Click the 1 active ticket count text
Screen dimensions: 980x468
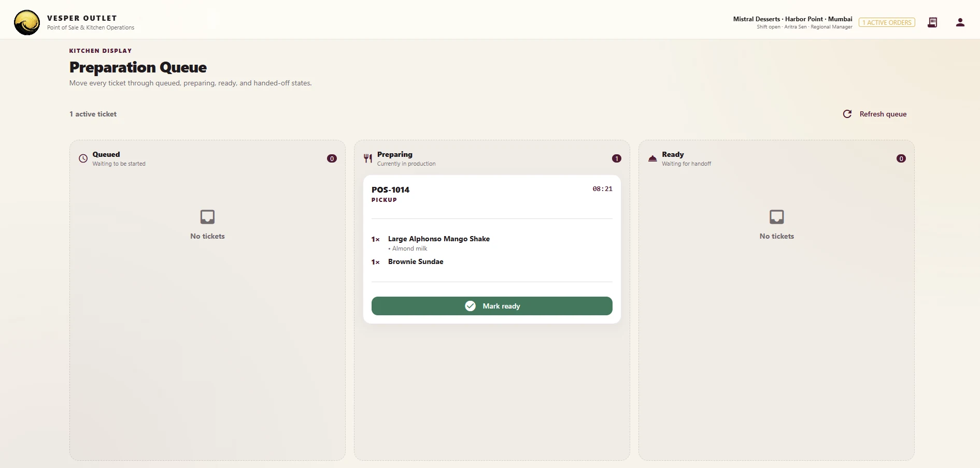click(93, 114)
